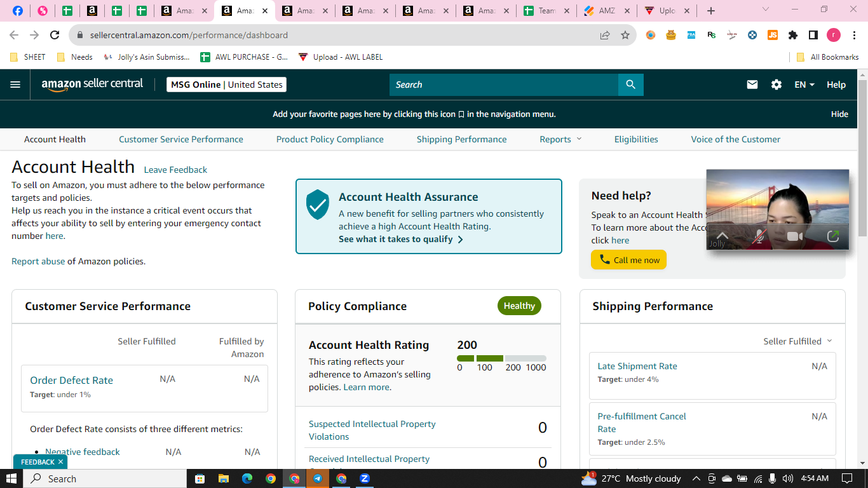The image size is (868, 488).
Task: Open the Eligibilities tab
Action: (636, 139)
